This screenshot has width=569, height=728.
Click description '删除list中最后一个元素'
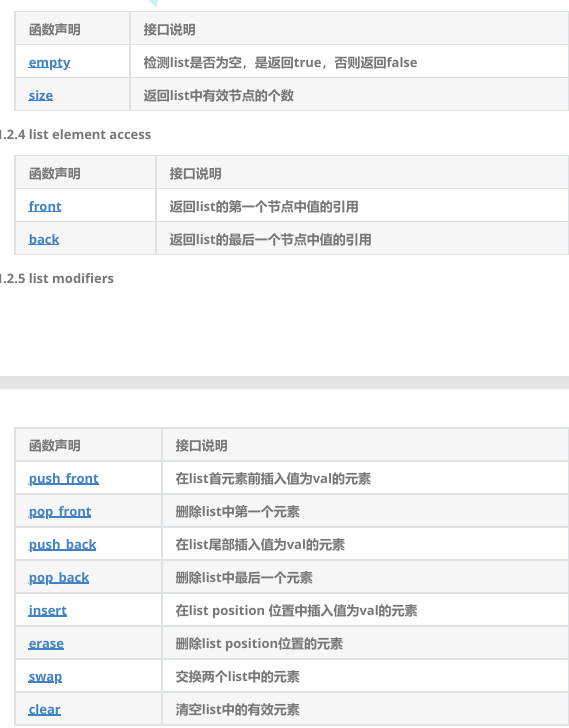pos(244,578)
